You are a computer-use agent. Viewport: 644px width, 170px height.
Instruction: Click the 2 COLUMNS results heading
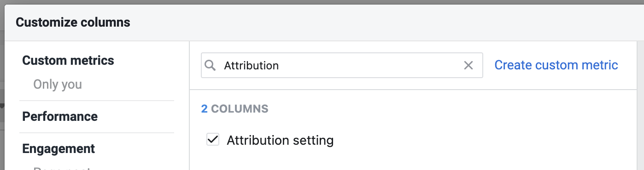(x=235, y=109)
